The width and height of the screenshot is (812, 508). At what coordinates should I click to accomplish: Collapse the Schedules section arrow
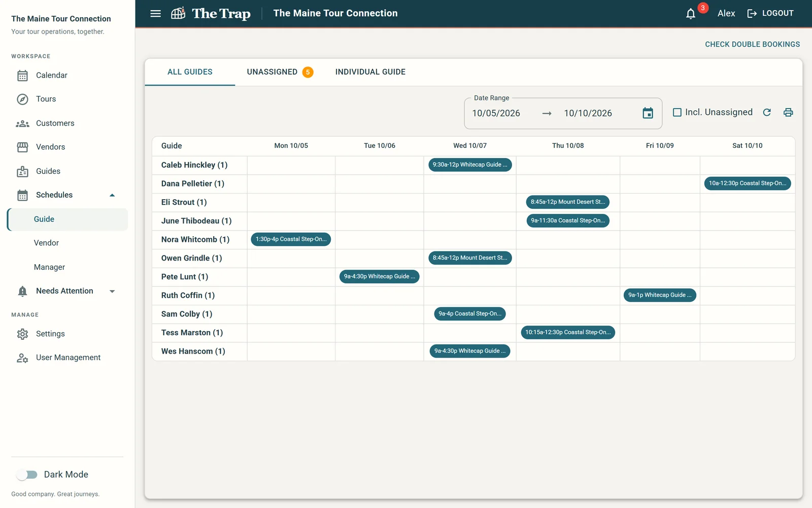[x=112, y=195]
